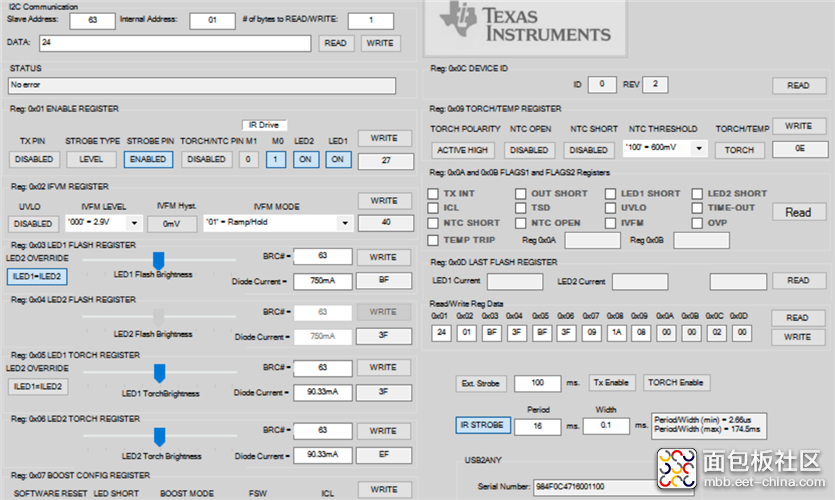Check the TSD checkbox
This screenshot has width=835, height=500.
click(521, 208)
